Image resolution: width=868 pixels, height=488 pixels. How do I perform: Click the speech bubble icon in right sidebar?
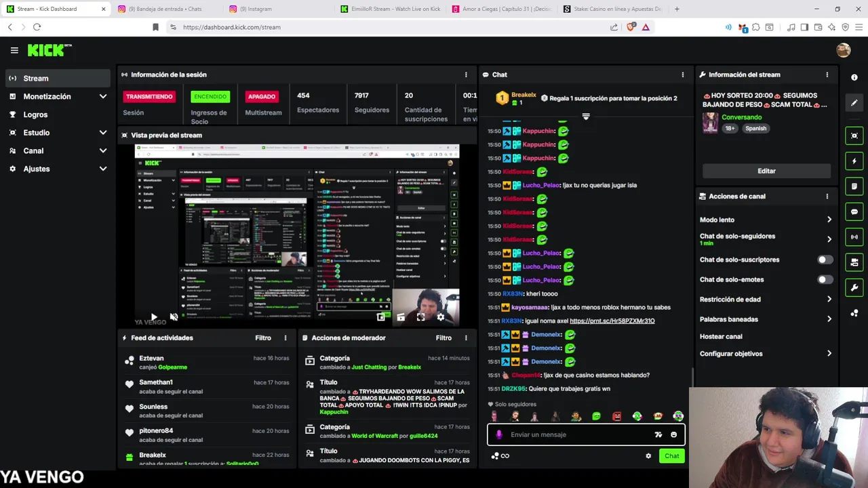(x=854, y=211)
